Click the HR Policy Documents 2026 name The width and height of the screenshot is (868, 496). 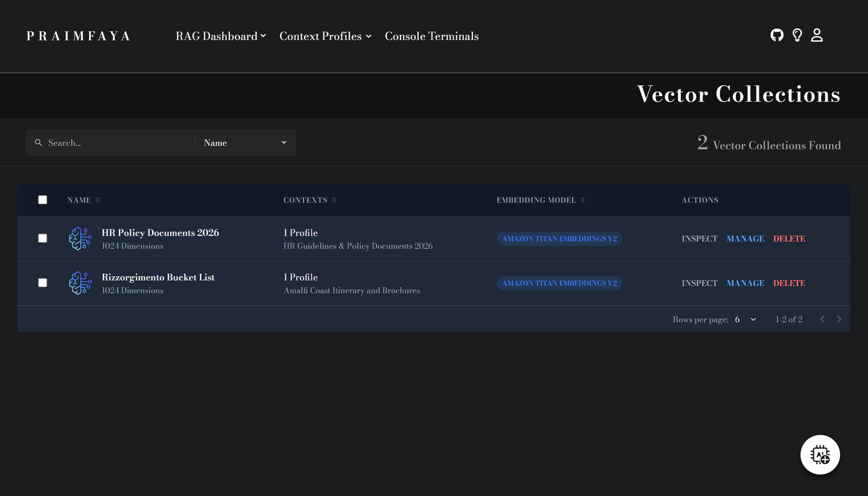(161, 233)
